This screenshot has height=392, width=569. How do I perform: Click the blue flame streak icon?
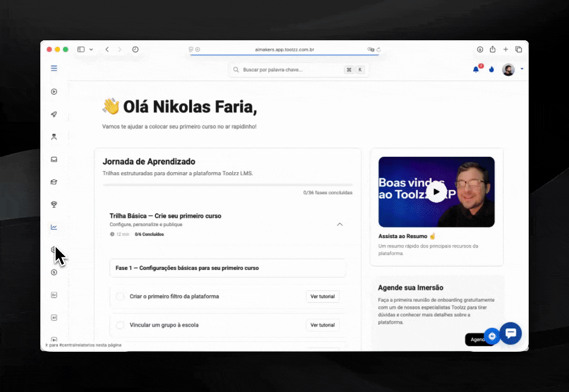492,69
